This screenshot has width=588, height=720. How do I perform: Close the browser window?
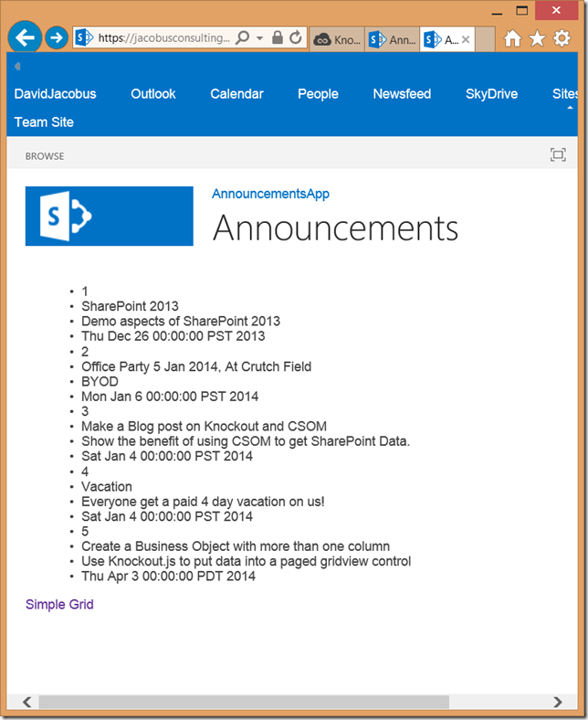pyautogui.click(x=556, y=10)
